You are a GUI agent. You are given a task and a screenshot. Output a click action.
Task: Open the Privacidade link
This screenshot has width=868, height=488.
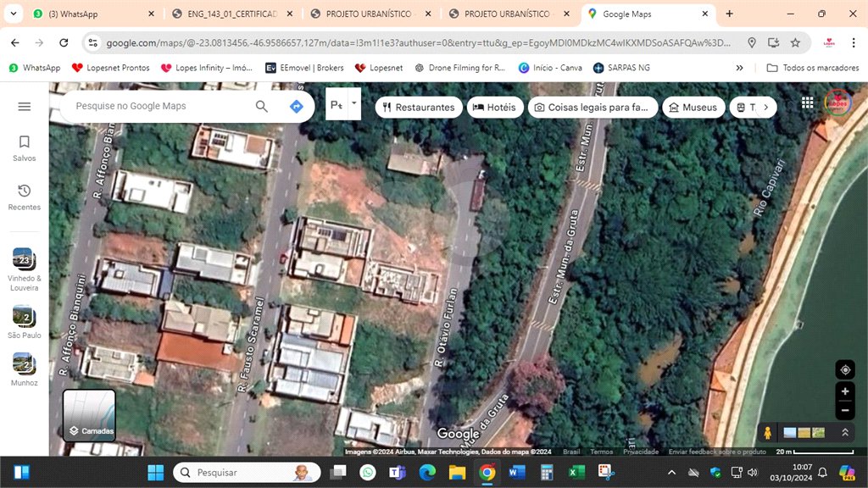click(641, 452)
